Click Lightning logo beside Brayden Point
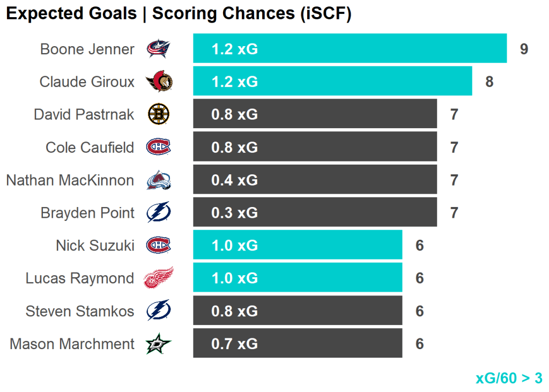549x392 pixels. pos(159,213)
